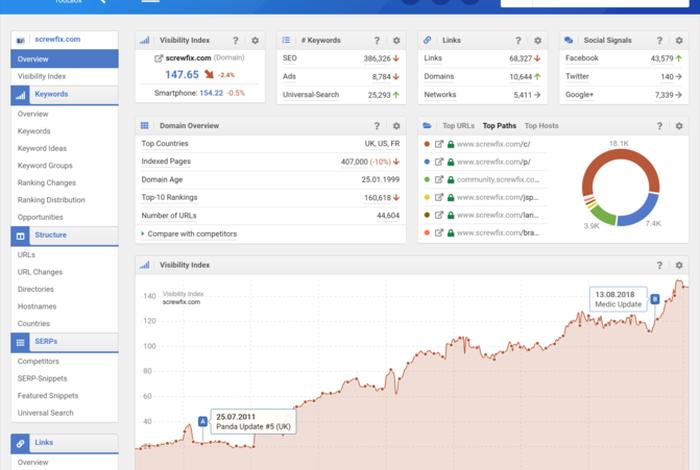Screen dimensions: 700x470
Task: Click event marker A Panda Update on chart
Action: coord(203,421)
